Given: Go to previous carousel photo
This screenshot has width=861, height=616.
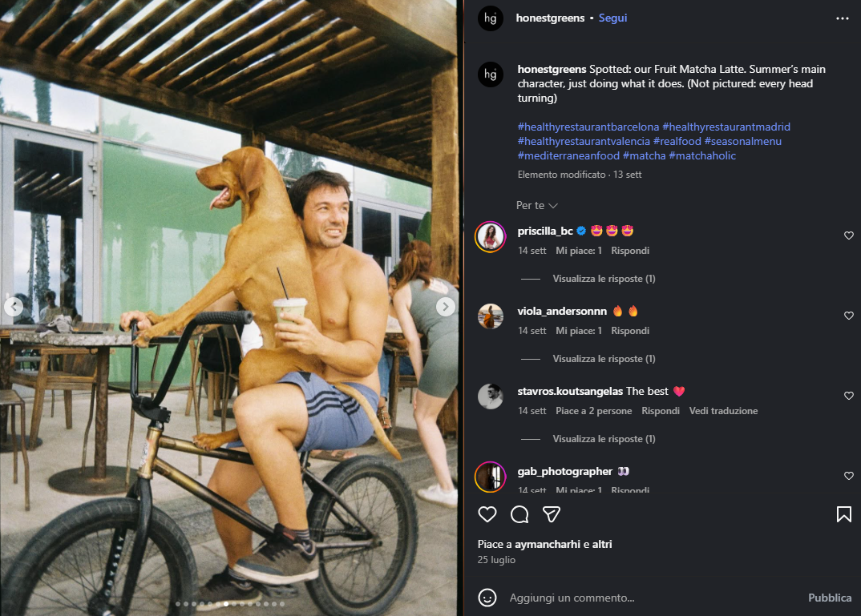Looking at the screenshot, I should pos(14,306).
